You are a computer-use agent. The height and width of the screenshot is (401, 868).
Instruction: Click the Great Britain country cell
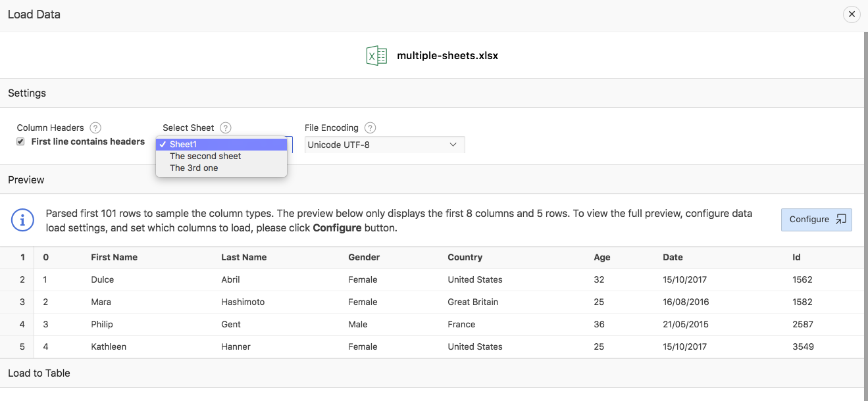472,302
